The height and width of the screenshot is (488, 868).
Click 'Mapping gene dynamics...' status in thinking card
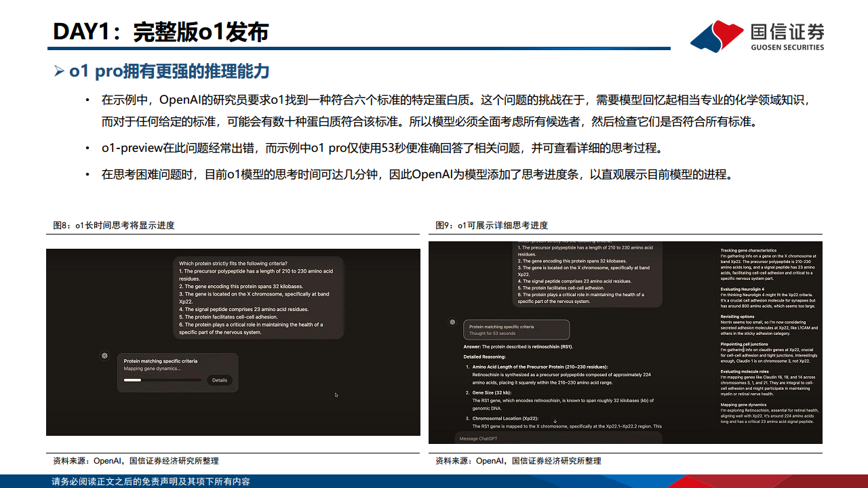pos(152,369)
